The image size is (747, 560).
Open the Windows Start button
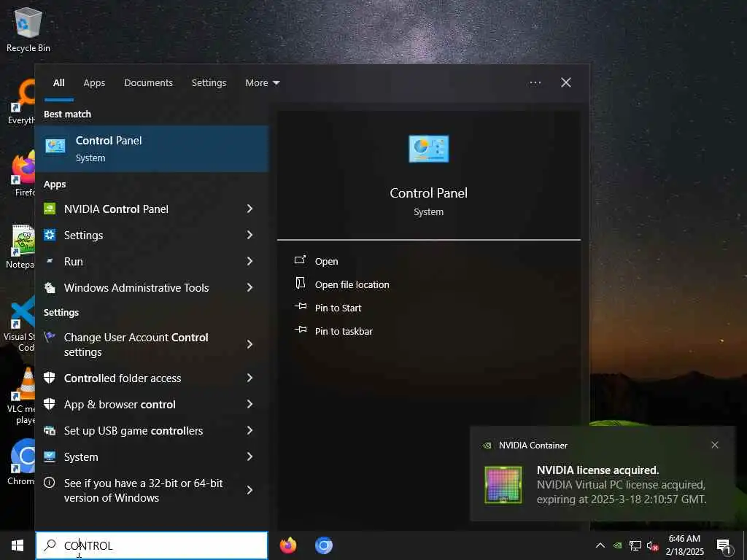(x=18, y=545)
